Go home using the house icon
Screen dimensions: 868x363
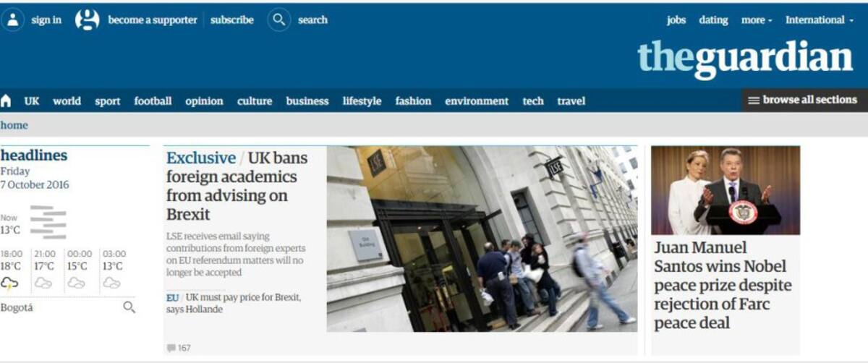pos(7,101)
